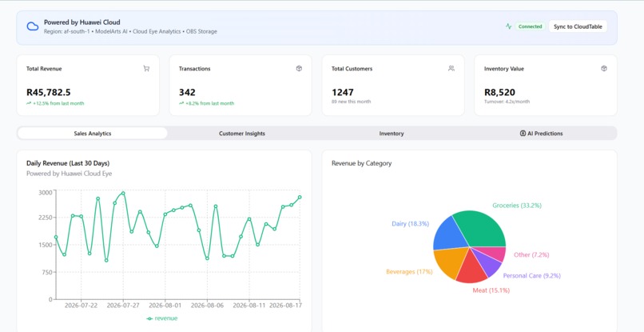The height and width of the screenshot is (332, 644).
Task: Click the brain icon in AI Predictions tab
Action: (x=523, y=134)
